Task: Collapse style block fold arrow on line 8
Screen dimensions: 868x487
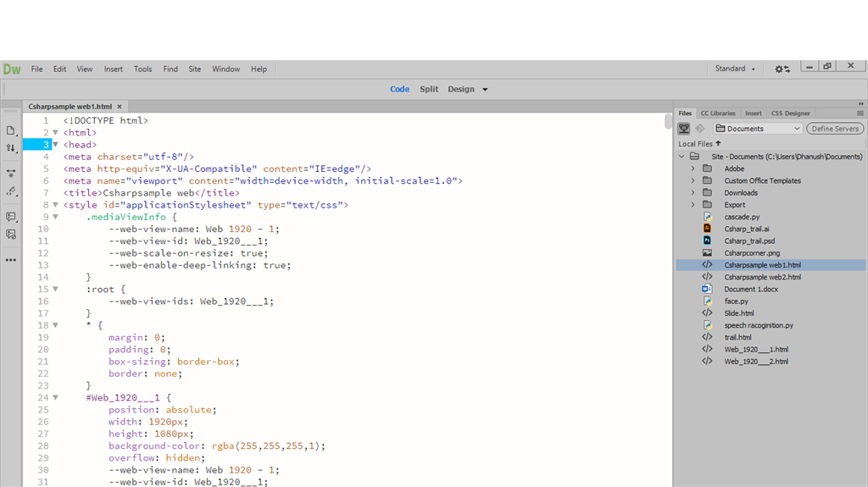Action: pyautogui.click(x=55, y=205)
